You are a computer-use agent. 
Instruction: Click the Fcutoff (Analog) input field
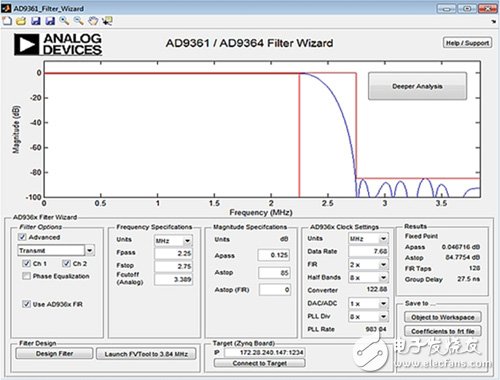tap(173, 279)
